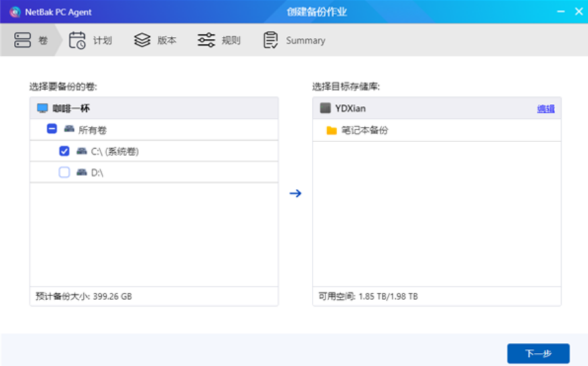Open the Summary clipboard icon

point(270,40)
